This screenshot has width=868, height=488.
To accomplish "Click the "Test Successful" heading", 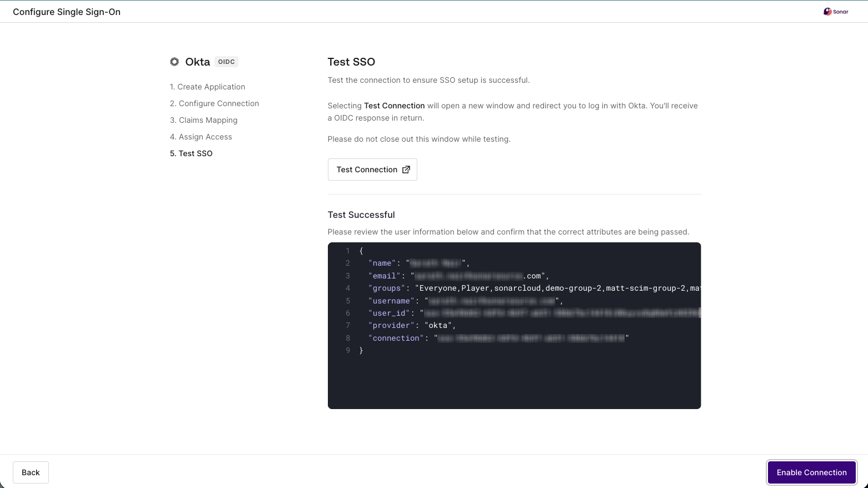I will (x=361, y=215).
